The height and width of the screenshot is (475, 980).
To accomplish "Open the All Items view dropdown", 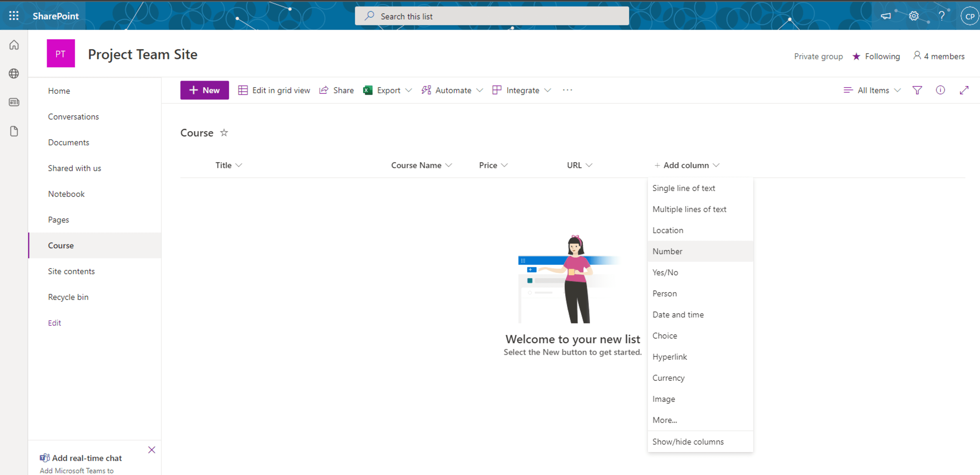I will [x=873, y=90].
